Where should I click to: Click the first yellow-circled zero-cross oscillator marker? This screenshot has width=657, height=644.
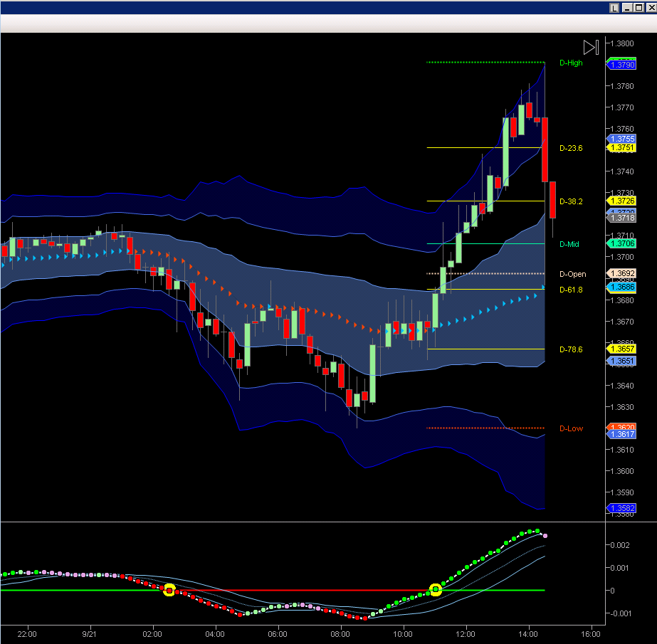[169, 590]
